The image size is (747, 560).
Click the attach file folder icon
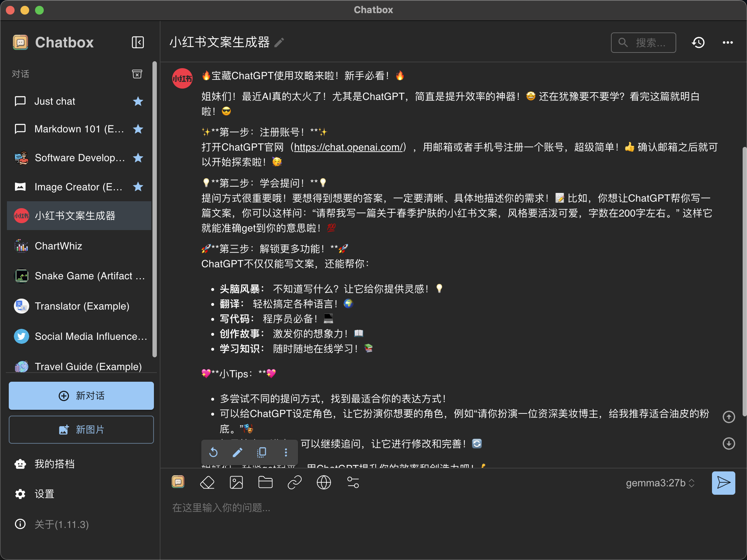click(266, 483)
